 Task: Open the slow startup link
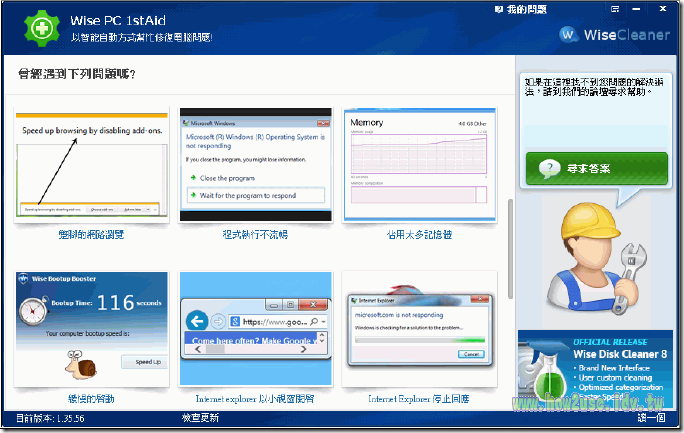point(92,398)
